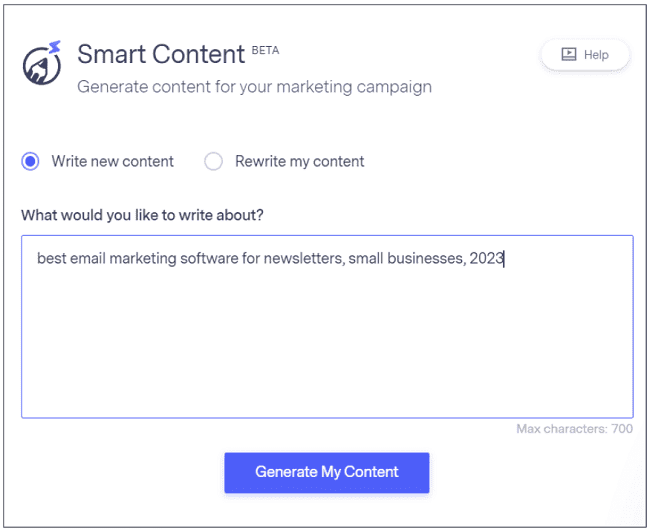Place cursor after "2023" in the topic field
The width and height of the screenshot is (650, 532).
505,259
